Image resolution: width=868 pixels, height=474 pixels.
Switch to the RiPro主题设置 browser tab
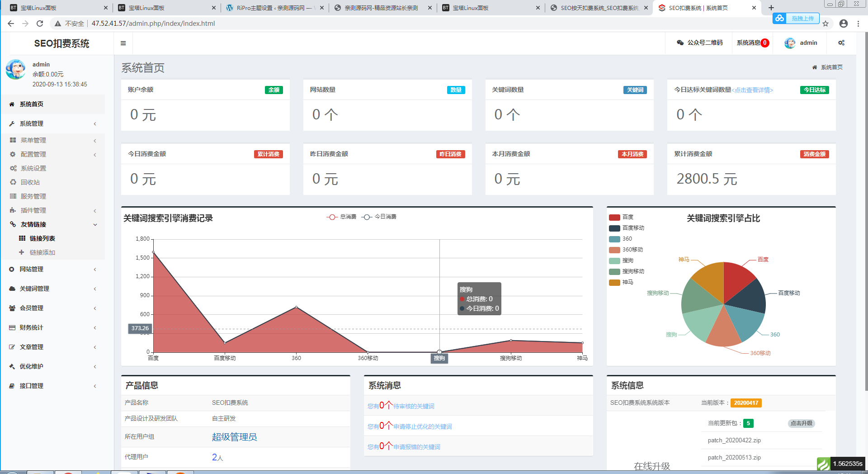275,8
